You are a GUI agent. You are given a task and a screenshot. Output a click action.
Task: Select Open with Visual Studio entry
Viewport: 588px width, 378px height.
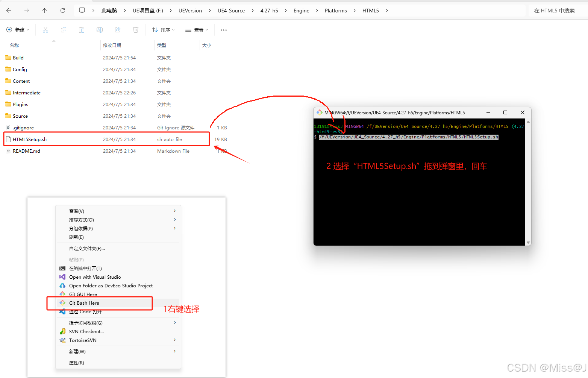pyautogui.click(x=118, y=277)
